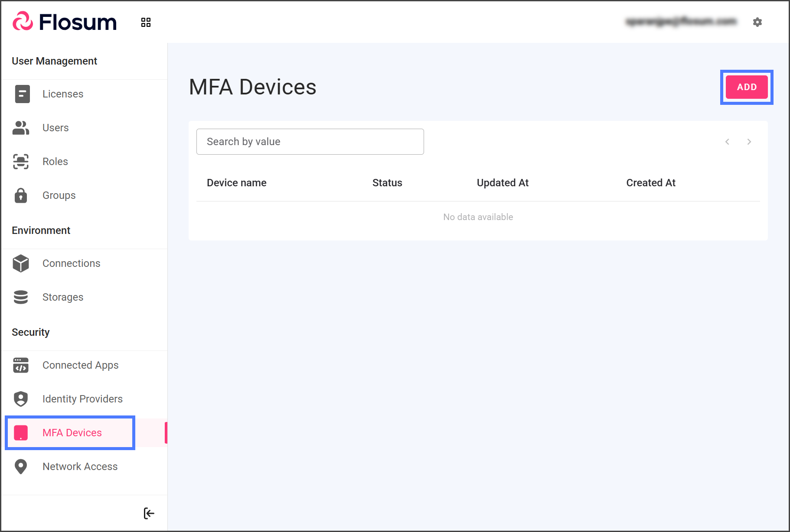Click the Network Access pin icon
Screen dimensions: 790x532
tap(21, 467)
